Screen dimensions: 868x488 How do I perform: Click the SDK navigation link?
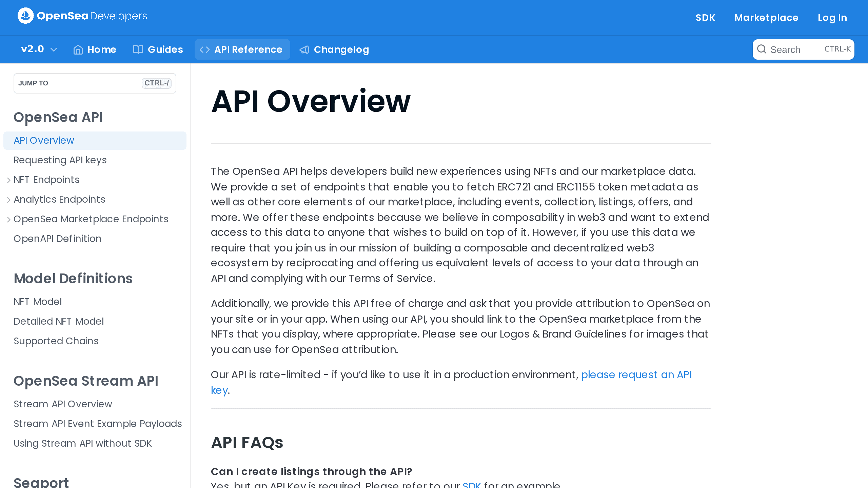point(705,17)
